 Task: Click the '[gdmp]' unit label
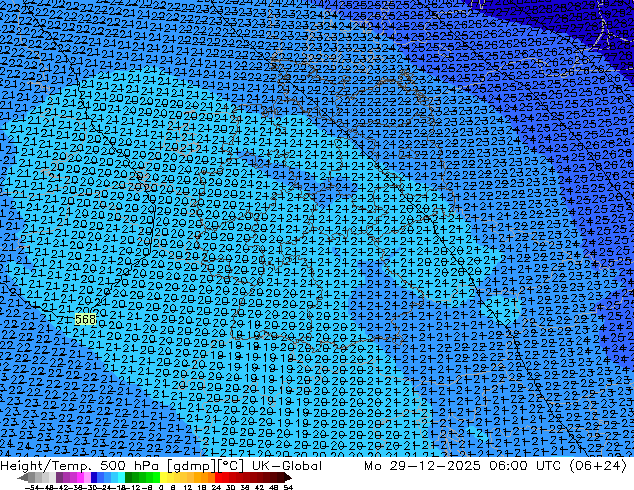(192, 466)
